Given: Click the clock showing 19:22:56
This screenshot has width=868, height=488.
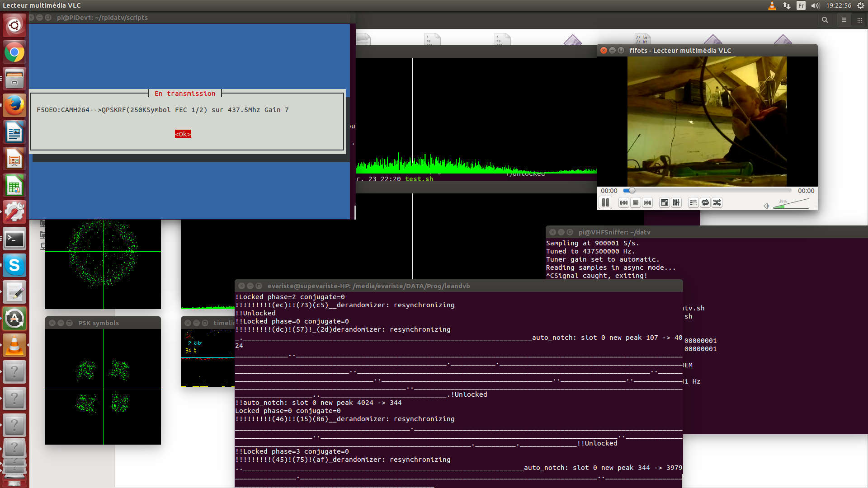Looking at the screenshot, I should click(839, 5).
